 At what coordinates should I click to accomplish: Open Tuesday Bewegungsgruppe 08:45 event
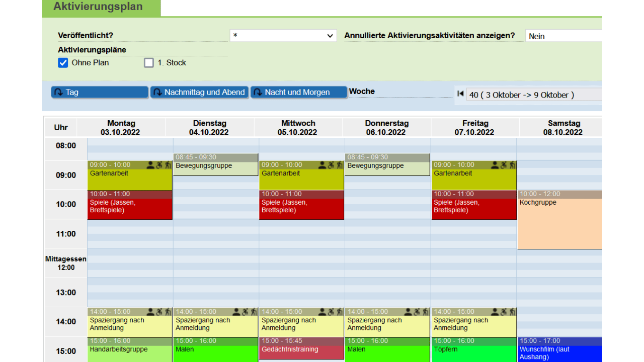(215, 164)
